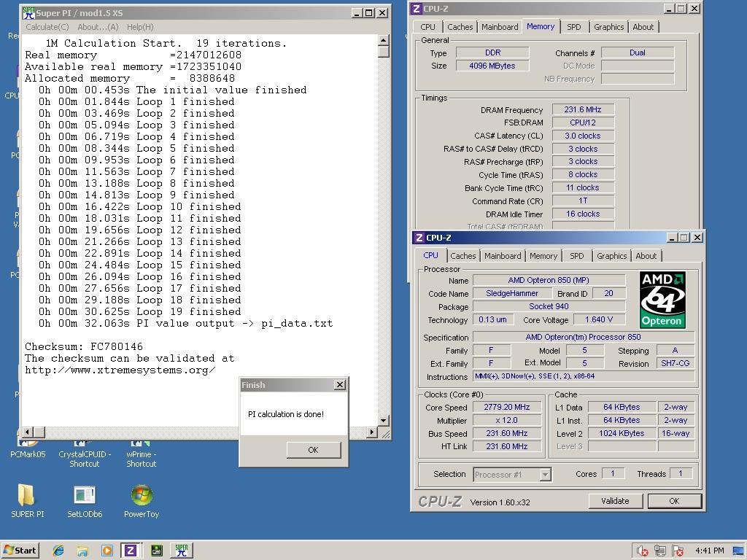Switch to SPD tab in front CPU-Z

[x=576, y=256]
